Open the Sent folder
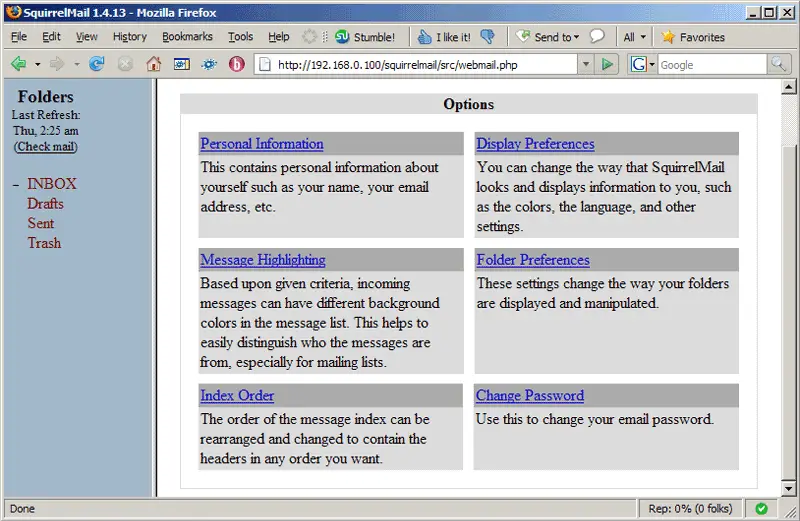Screen dimensions: 800x521 pos(40,224)
